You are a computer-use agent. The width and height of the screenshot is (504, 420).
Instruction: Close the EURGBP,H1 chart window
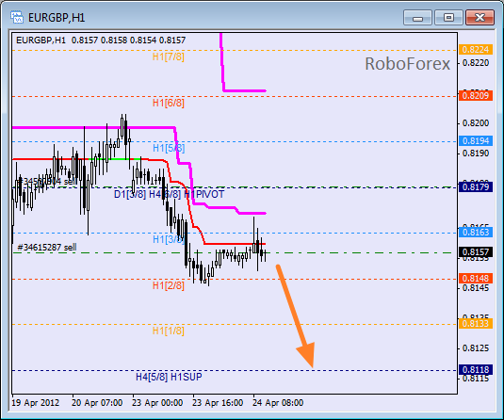[x=480, y=18]
